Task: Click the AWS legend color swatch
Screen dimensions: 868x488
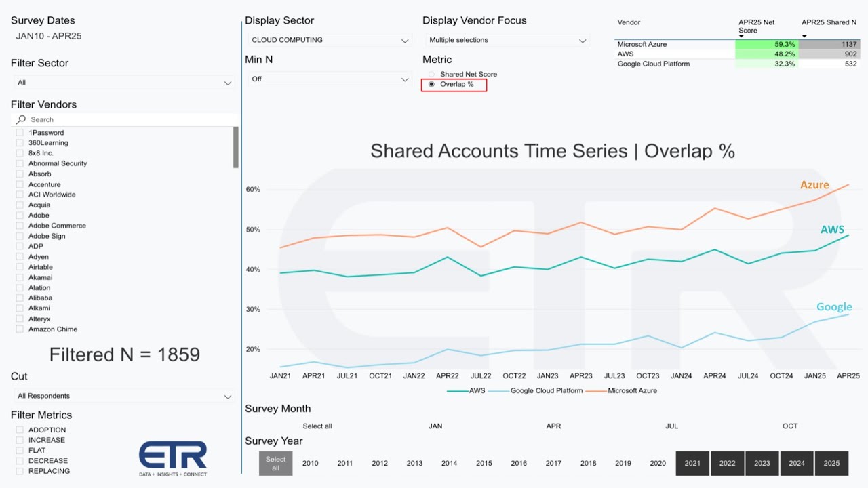Action: (457, 391)
